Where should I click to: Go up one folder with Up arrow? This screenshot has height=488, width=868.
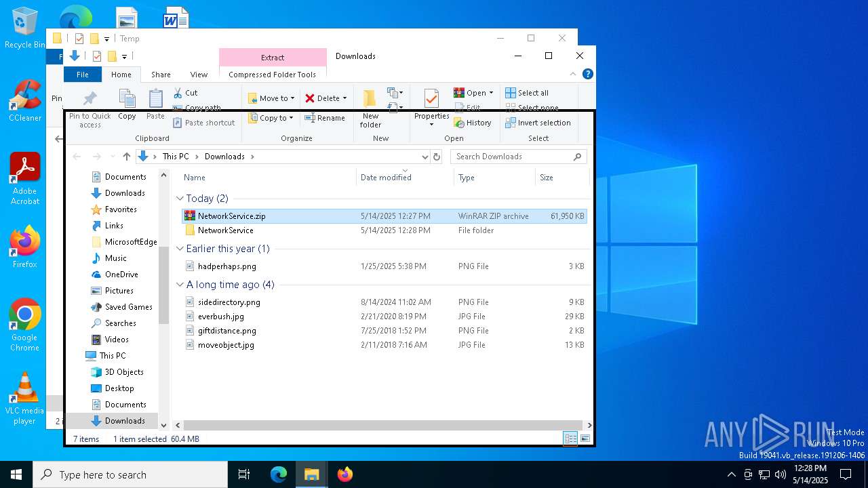click(126, 157)
